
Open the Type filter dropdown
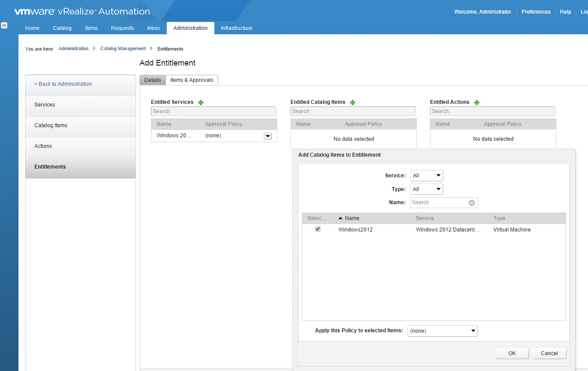[426, 189]
